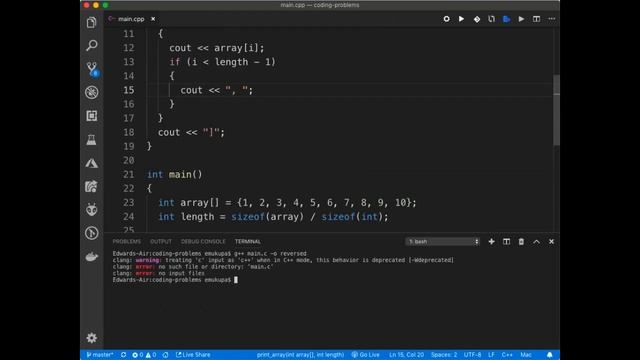The width and height of the screenshot is (640, 360).
Task: Click line number 15 in gutter
Action: 129,90
